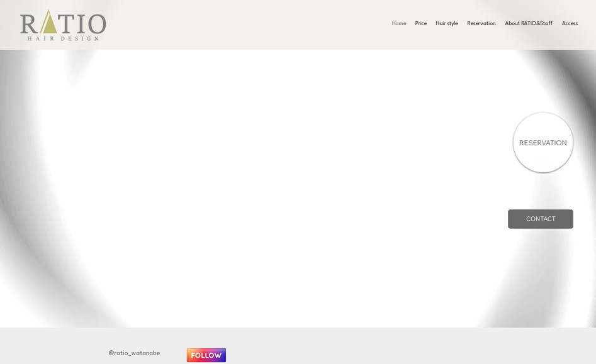Open the About RATIO&Staff page

(529, 24)
